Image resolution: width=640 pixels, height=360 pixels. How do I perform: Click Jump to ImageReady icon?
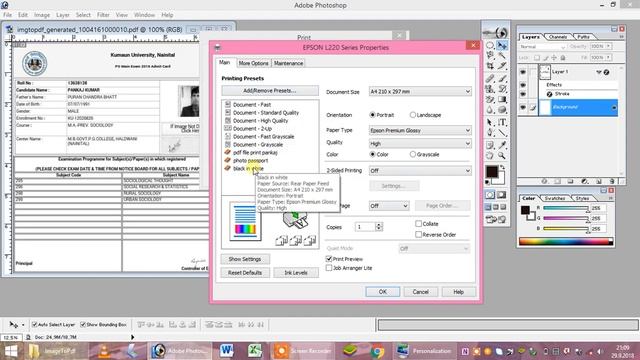coord(496,220)
